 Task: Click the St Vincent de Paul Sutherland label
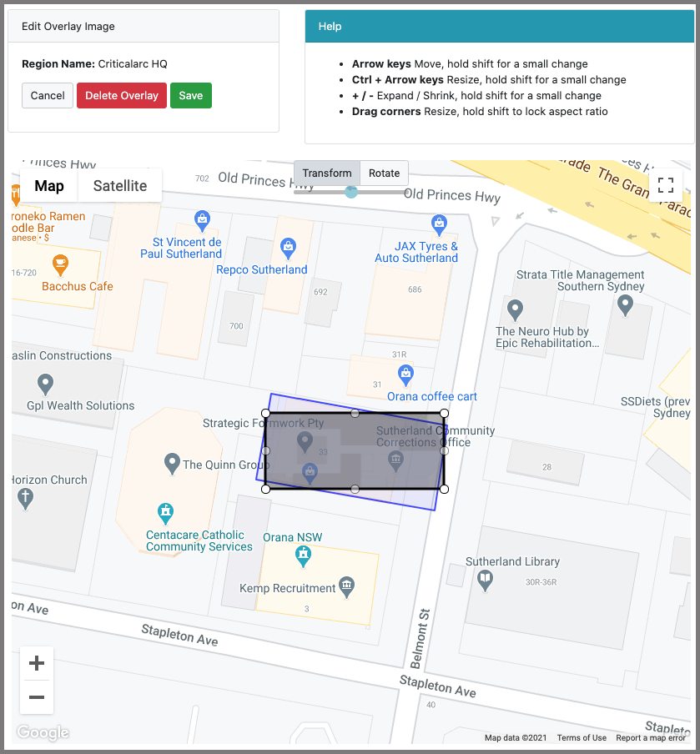coord(181,248)
